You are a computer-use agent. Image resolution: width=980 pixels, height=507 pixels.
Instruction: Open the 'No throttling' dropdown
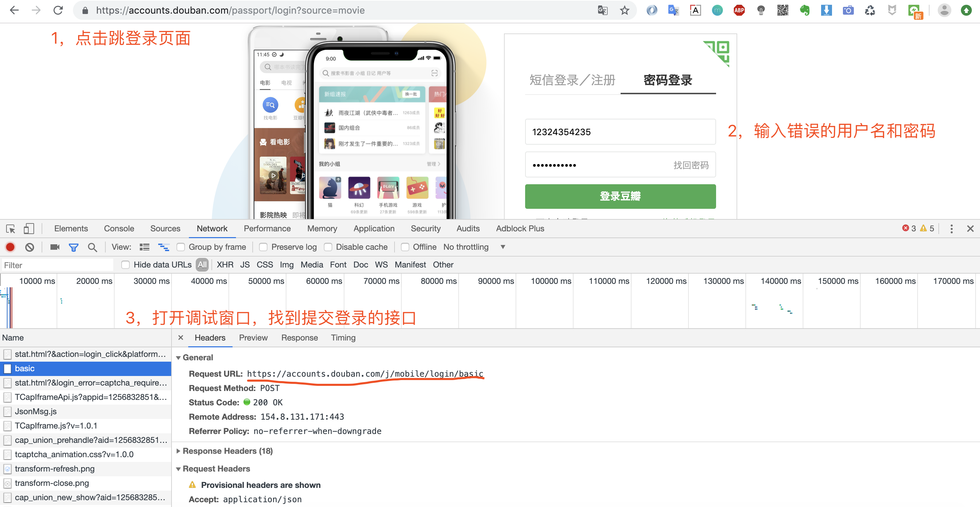(503, 248)
